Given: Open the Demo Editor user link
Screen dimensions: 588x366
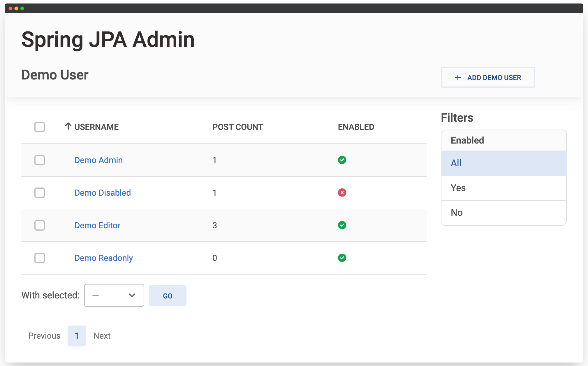Looking at the screenshot, I should (97, 225).
